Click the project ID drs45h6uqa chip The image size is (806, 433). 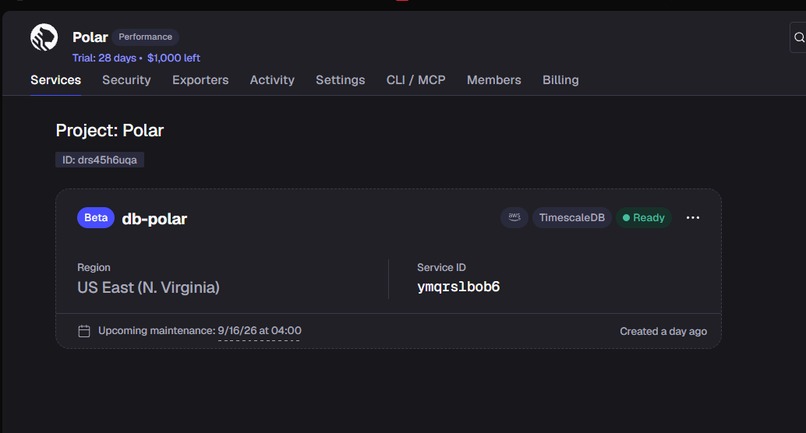[100, 160]
